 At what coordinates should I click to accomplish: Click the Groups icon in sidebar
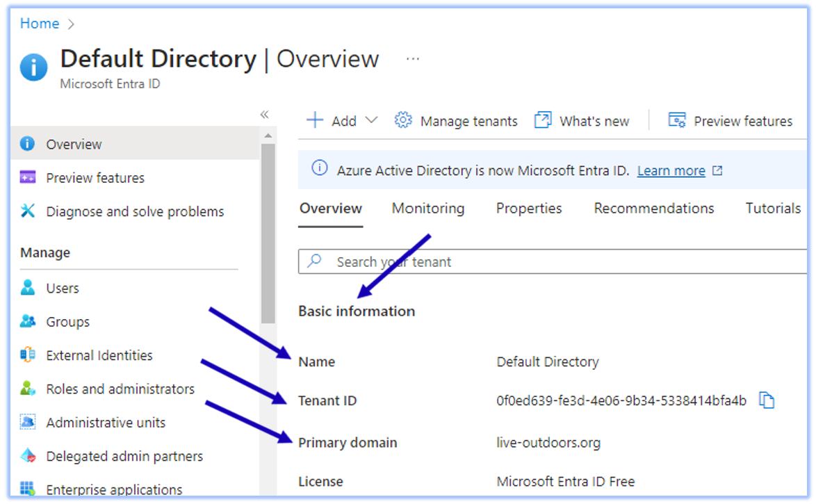click(x=28, y=321)
